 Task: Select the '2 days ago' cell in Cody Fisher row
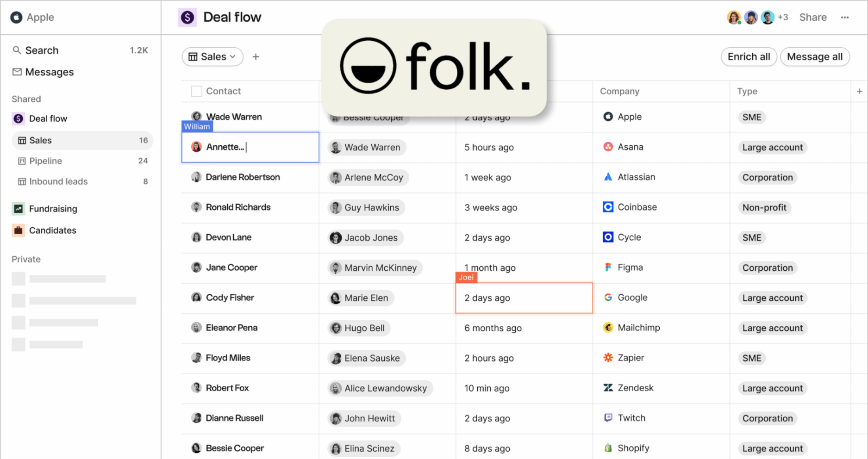point(524,298)
